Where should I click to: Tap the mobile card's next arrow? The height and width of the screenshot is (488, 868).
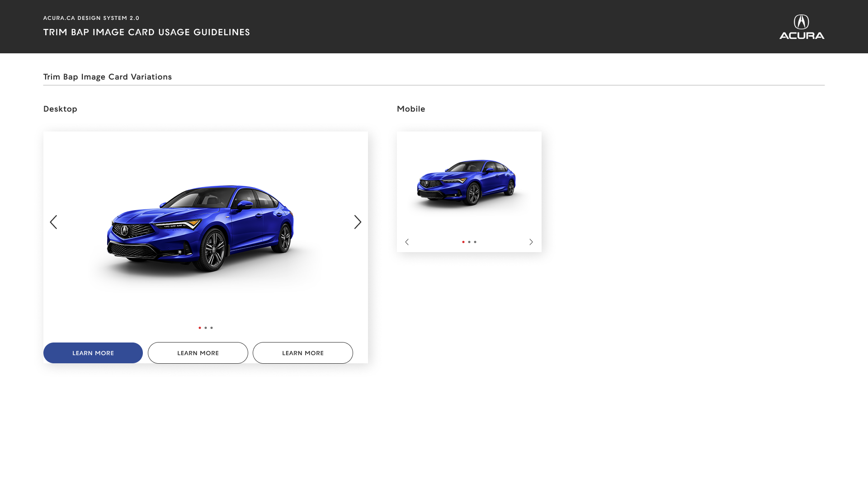(x=531, y=242)
